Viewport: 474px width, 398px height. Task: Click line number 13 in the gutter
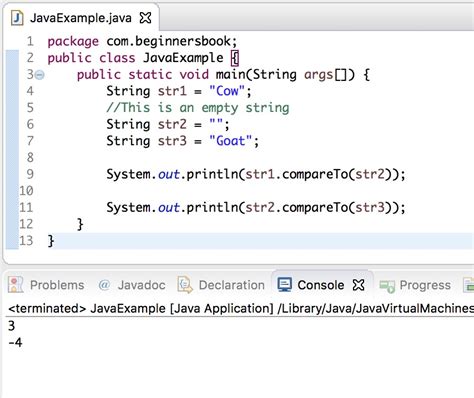[x=26, y=241]
